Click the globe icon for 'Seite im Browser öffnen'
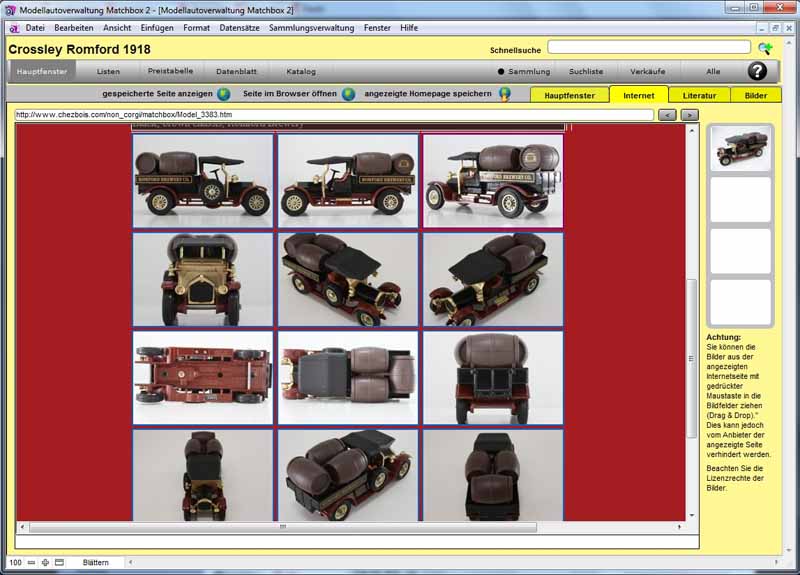800x575 pixels. click(x=348, y=94)
